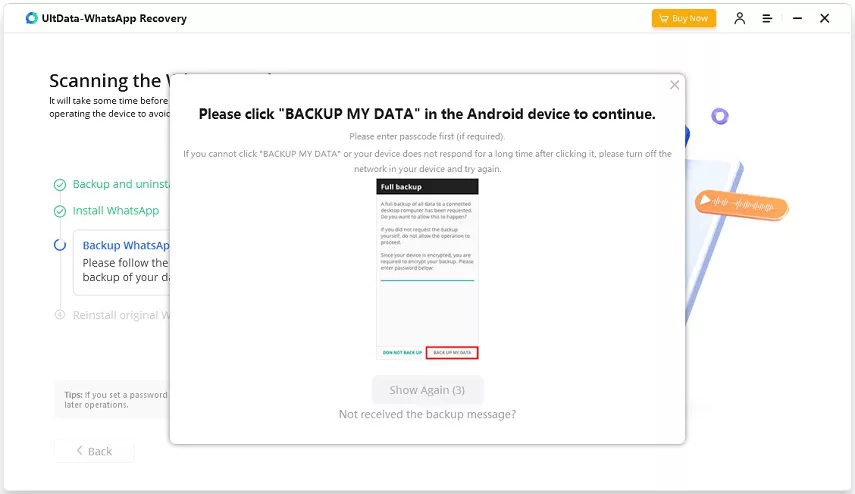Screen dimensions: 855x494
Task: Click BACK UP MY DATA in the screenshot
Action: [452, 353]
